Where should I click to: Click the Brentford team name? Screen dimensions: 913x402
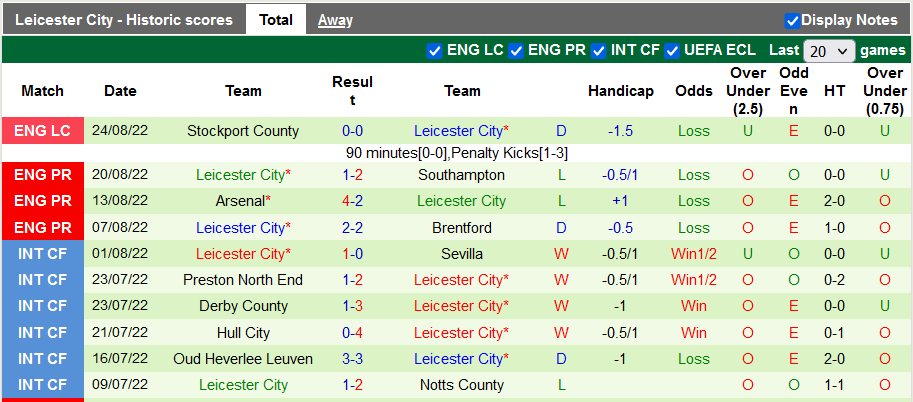point(462,228)
